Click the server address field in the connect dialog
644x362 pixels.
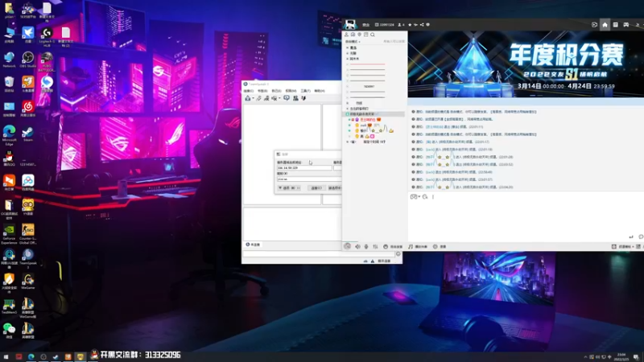click(304, 168)
